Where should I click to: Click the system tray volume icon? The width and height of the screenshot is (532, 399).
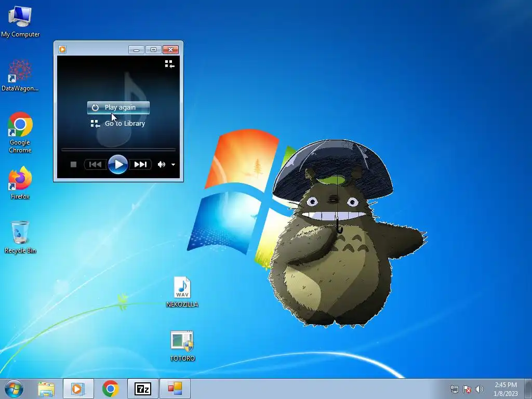coord(479,389)
